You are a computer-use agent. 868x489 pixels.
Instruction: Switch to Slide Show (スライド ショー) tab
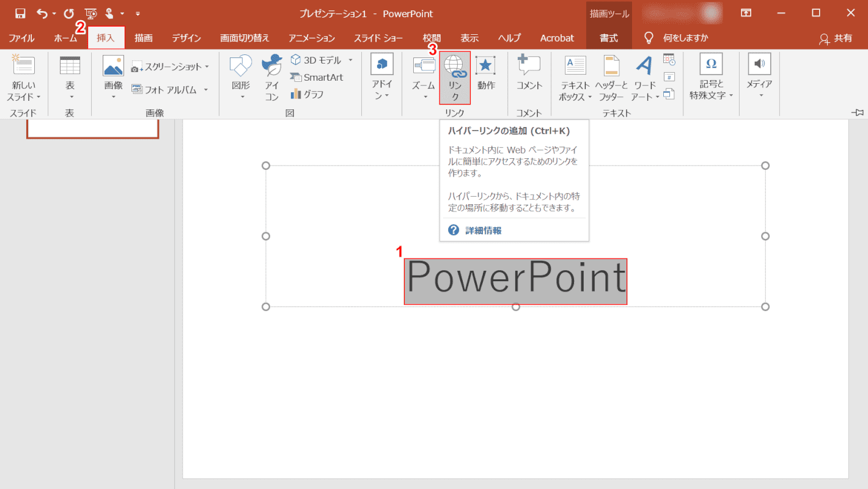[378, 38]
